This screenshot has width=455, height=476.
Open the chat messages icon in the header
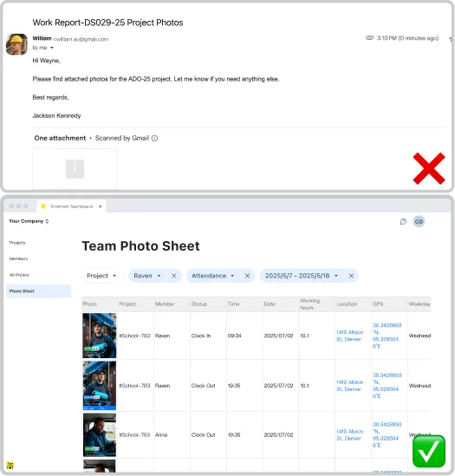coord(403,222)
